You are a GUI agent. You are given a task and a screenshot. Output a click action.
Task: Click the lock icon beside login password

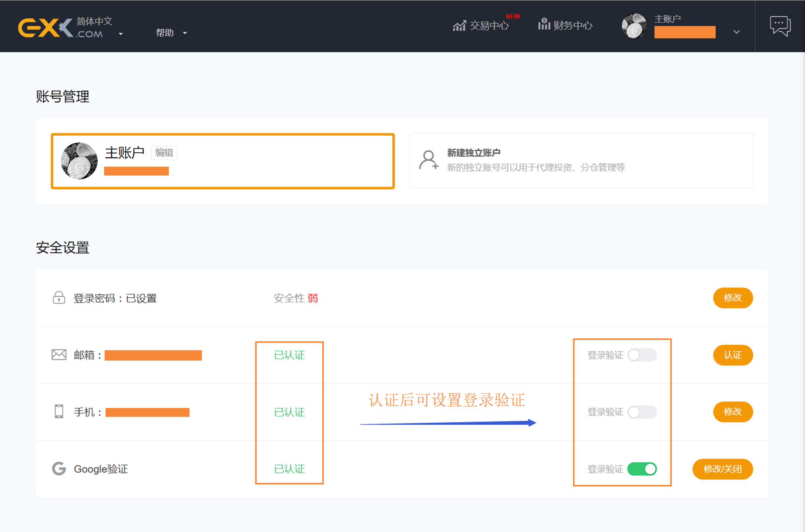tap(59, 297)
